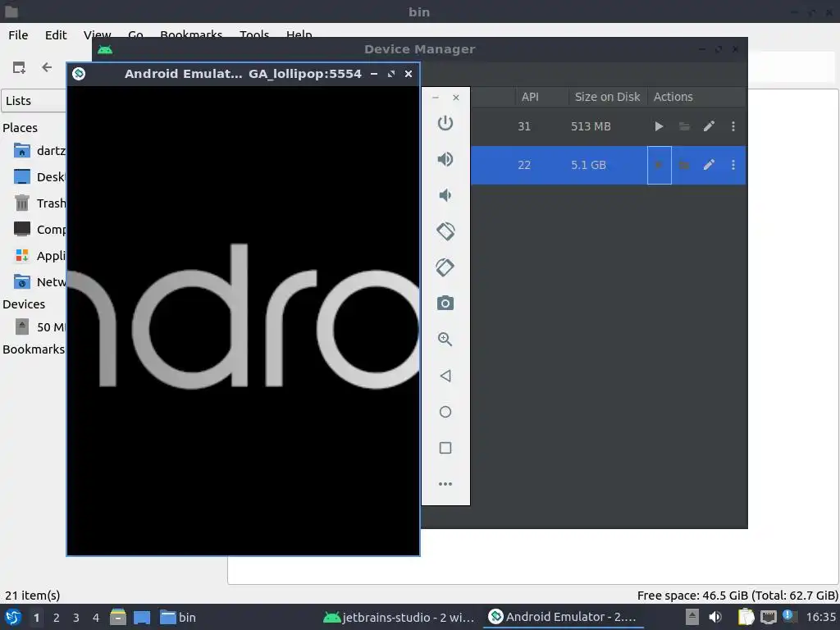
Task: Select the 513 MB size cell
Action: pyautogui.click(x=591, y=126)
